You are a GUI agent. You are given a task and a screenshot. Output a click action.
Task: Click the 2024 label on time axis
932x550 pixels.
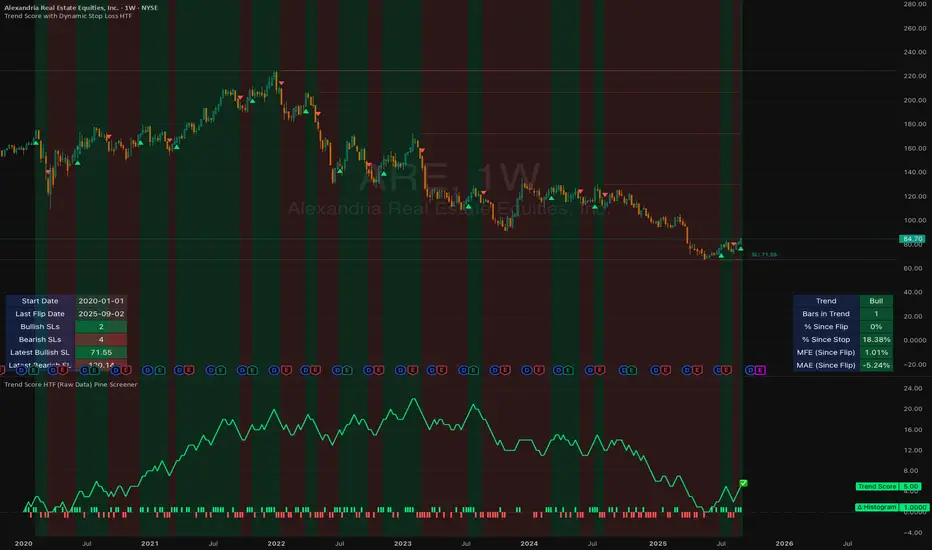(x=529, y=543)
